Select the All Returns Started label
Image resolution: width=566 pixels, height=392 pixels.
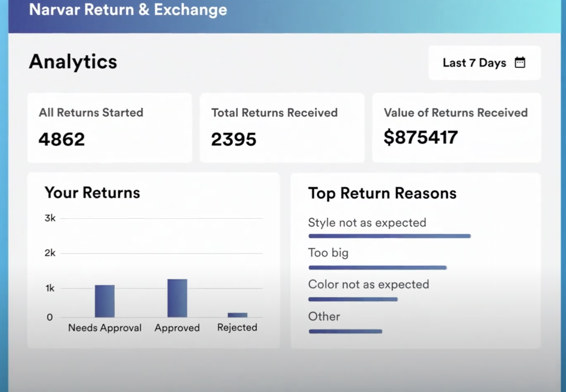[x=91, y=112]
